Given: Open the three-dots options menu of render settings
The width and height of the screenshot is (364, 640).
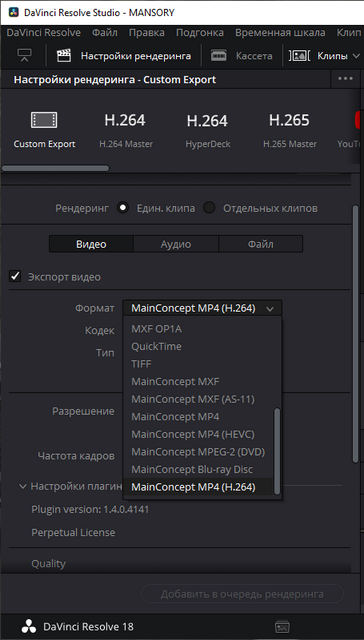Looking at the screenshot, I should 345,79.
